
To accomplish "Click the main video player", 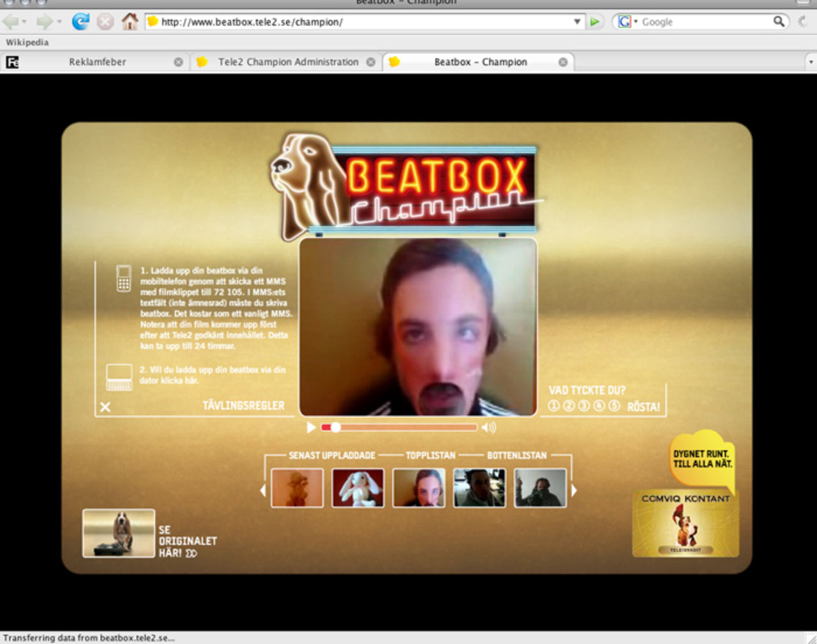I will click(418, 327).
